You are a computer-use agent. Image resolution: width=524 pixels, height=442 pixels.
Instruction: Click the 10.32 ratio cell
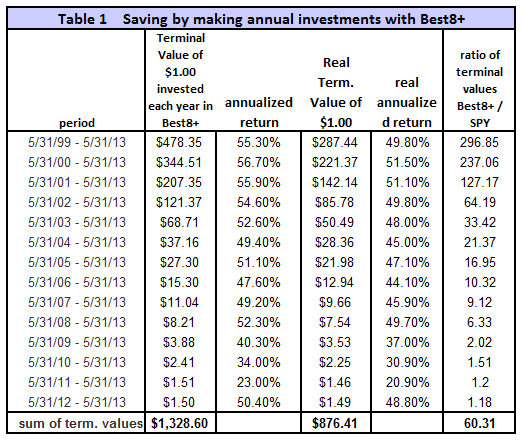pos(480,283)
